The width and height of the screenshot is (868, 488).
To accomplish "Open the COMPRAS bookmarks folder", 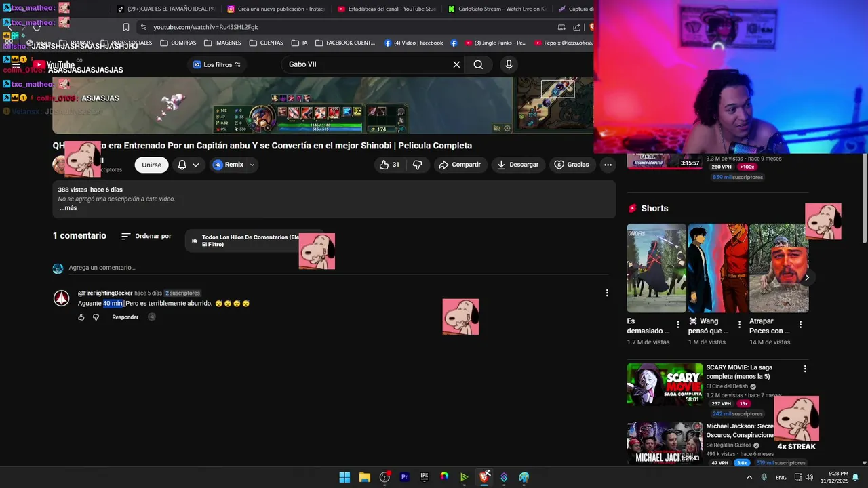I will (x=178, y=43).
